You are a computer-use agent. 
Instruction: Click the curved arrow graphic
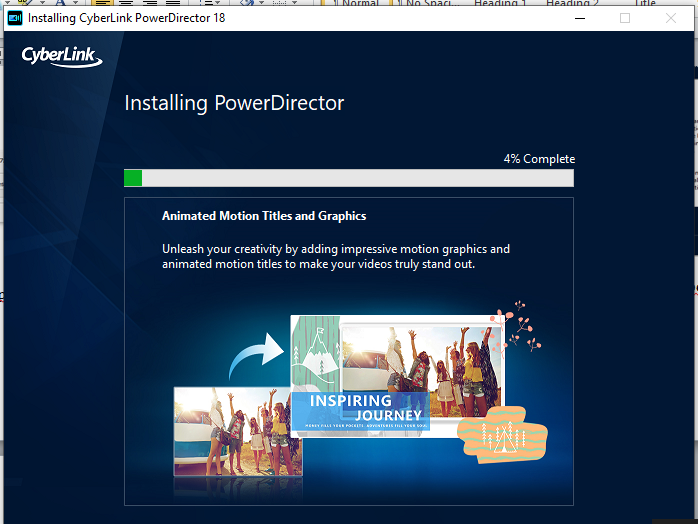(256, 356)
